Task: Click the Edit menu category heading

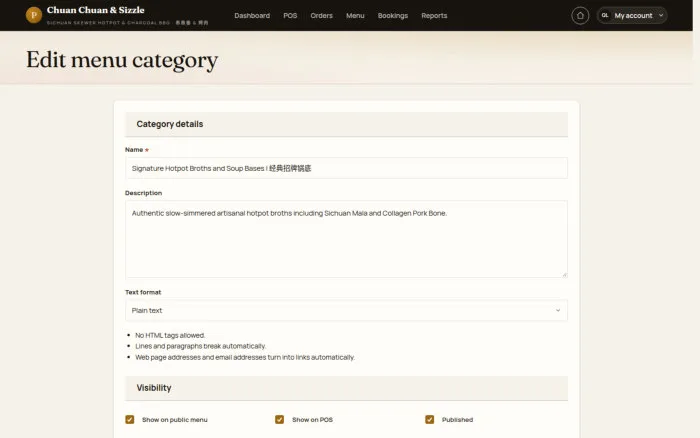Action: [x=122, y=60]
